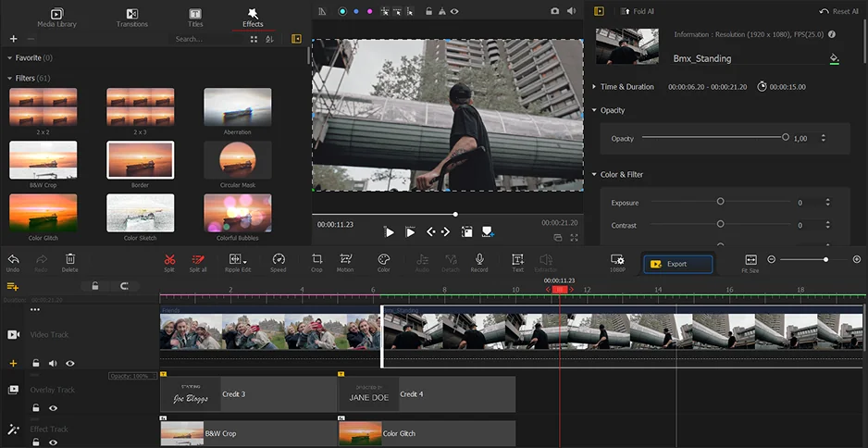
Task: Take a snapshot with camera icon
Action: [x=554, y=11]
